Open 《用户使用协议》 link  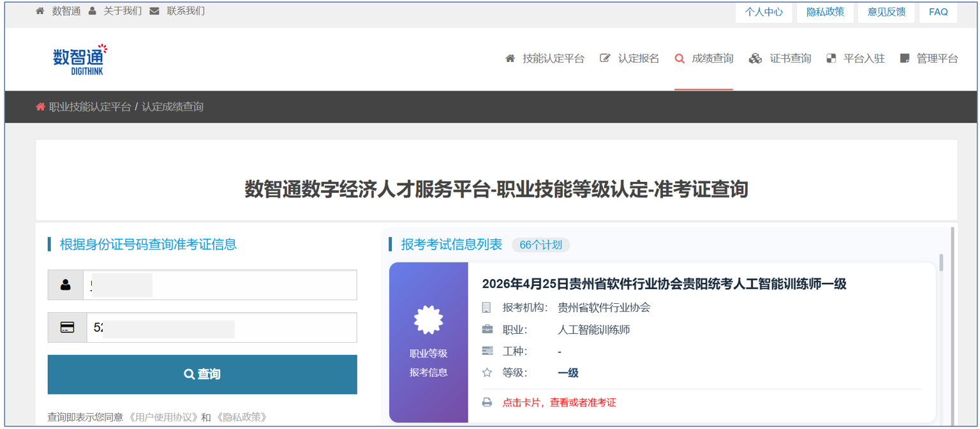click(163, 418)
